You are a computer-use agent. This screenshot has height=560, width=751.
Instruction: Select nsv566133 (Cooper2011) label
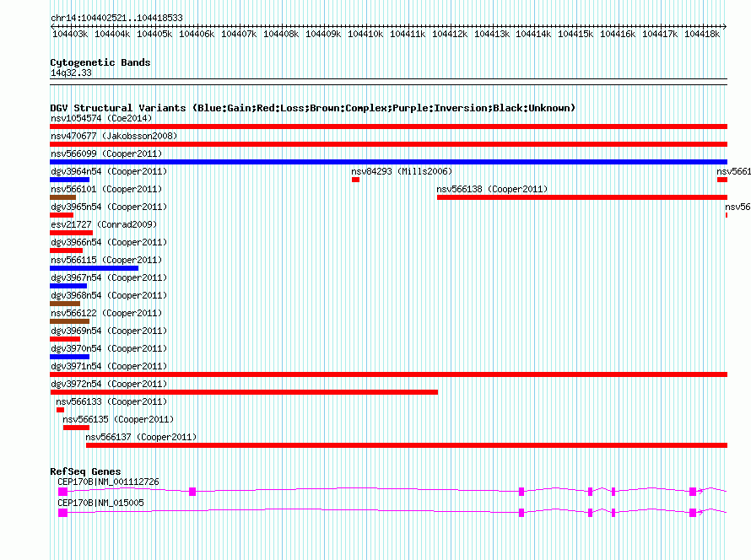coord(111,401)
